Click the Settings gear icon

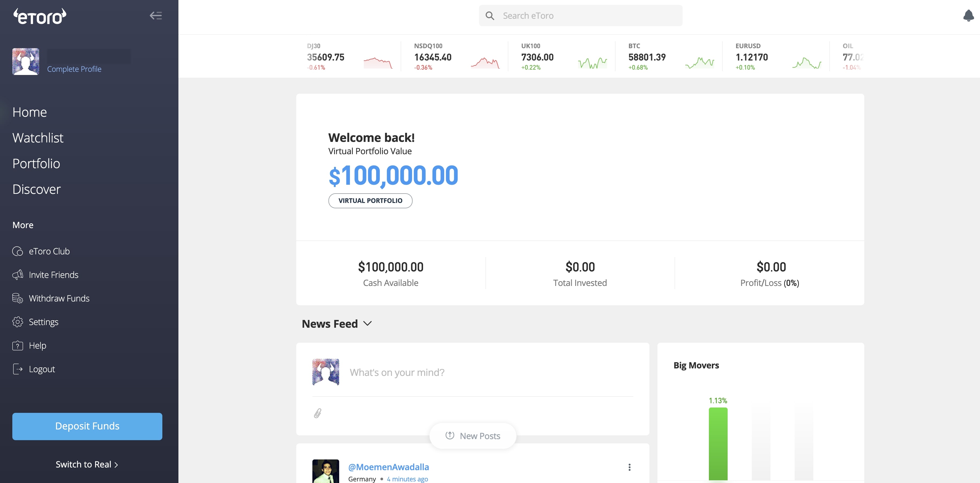point(17,322)
